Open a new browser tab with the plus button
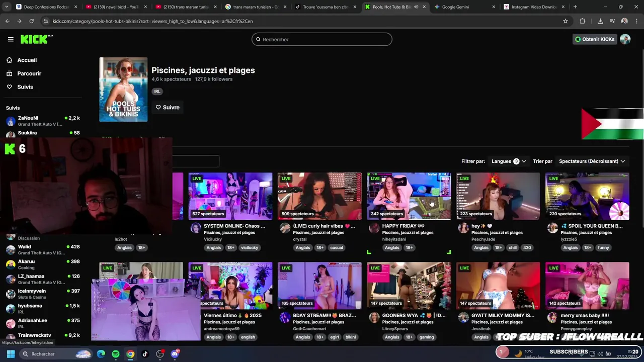This screenshot has height=362, width=644. click(575, 7)
